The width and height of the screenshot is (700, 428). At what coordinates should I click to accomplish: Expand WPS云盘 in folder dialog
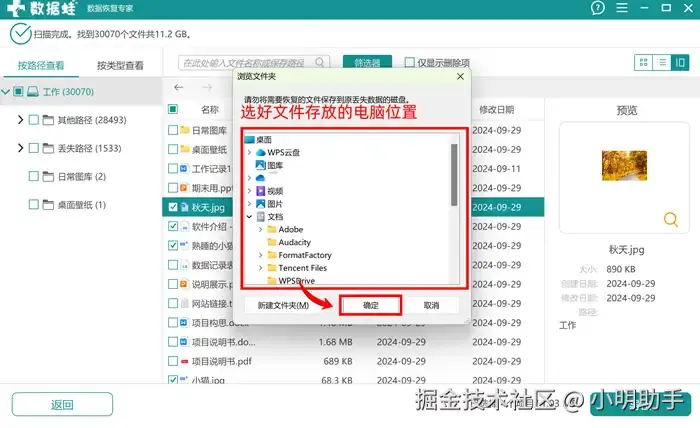249,153
